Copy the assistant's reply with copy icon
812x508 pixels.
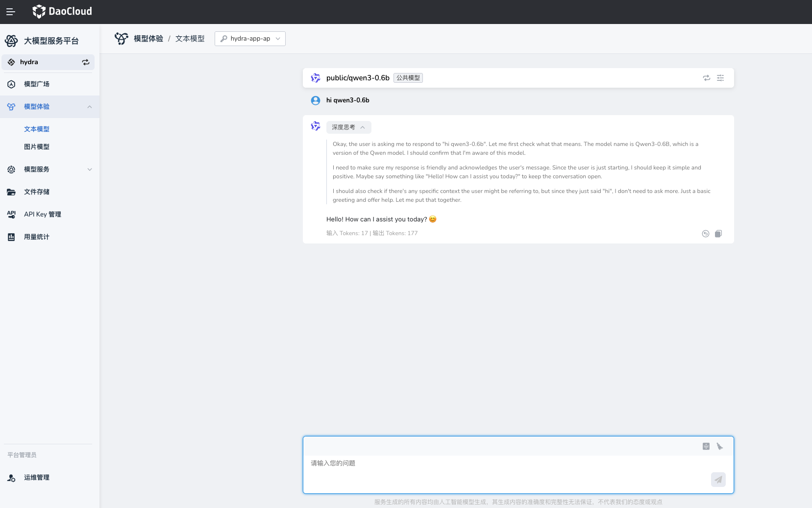[x=718, y=234]
